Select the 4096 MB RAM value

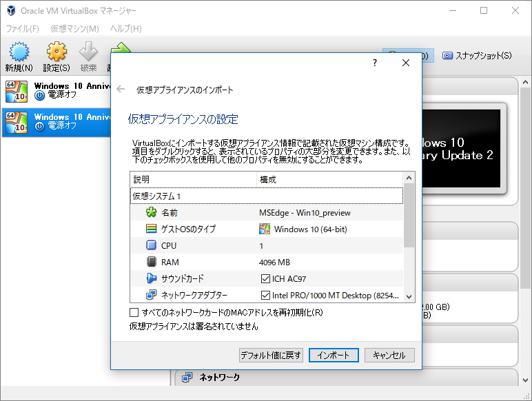[274, 263]
